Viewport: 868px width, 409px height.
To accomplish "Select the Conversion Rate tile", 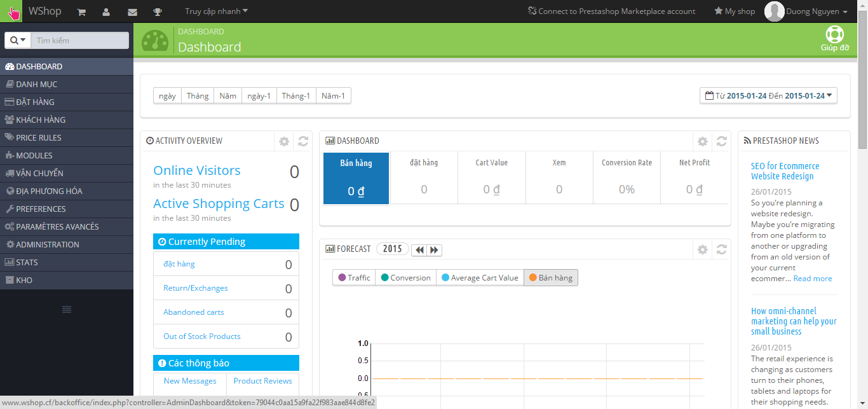I will click(x=627, y=178).
